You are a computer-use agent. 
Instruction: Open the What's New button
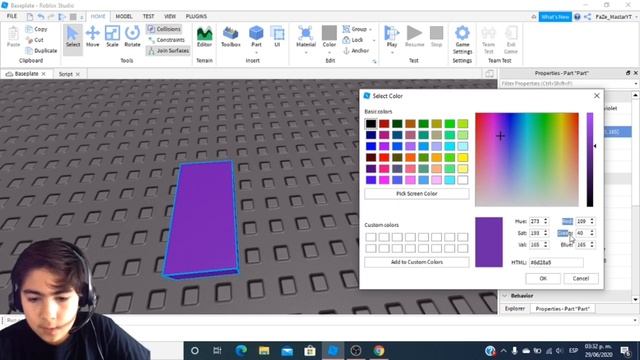click(x=555, y=17)
